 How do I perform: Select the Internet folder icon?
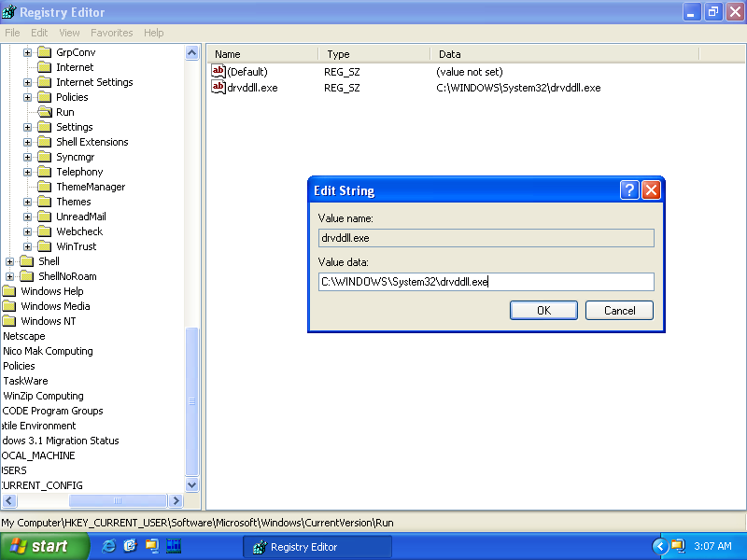(44, 66)
